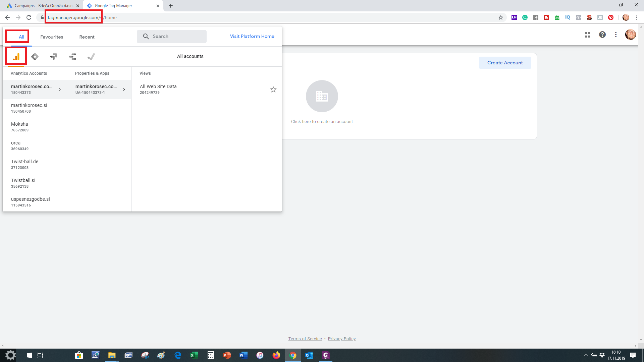Select the Surveys checkmark product icon
Screen dimensions: 644x362
(91, 57)
